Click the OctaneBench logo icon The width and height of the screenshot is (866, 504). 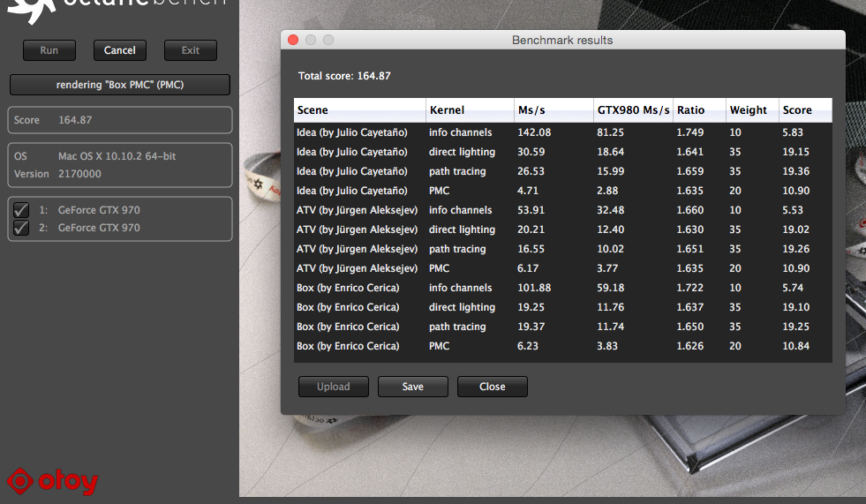coord(32,10)
